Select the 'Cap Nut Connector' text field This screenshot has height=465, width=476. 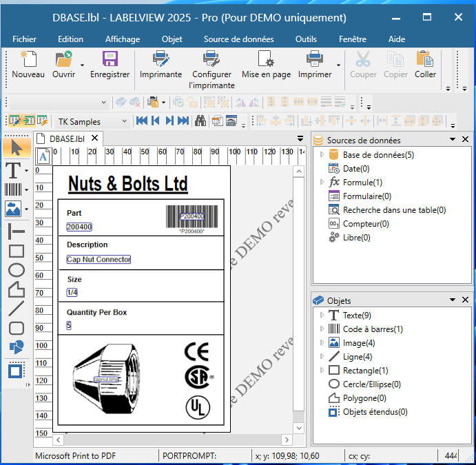[x=99, y=259]
